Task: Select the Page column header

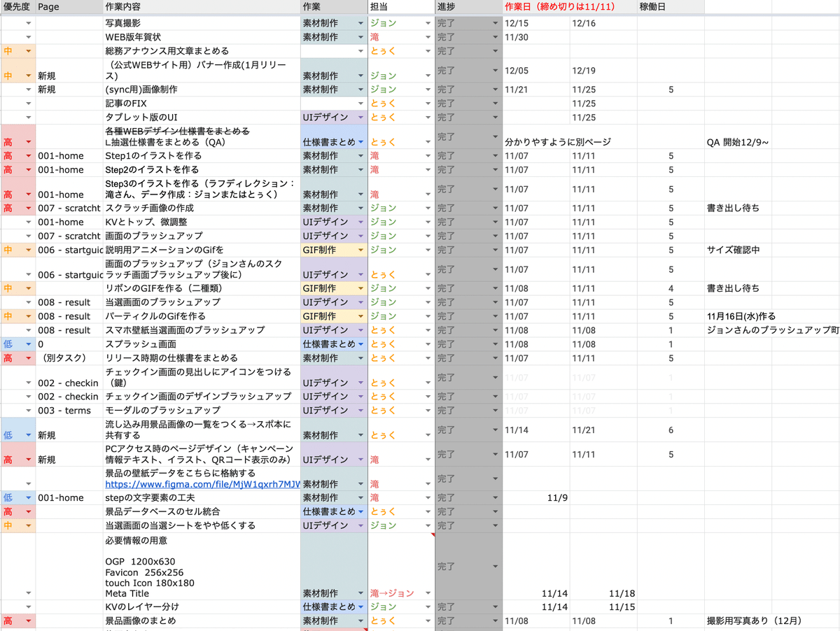Action: coord(69,6)
